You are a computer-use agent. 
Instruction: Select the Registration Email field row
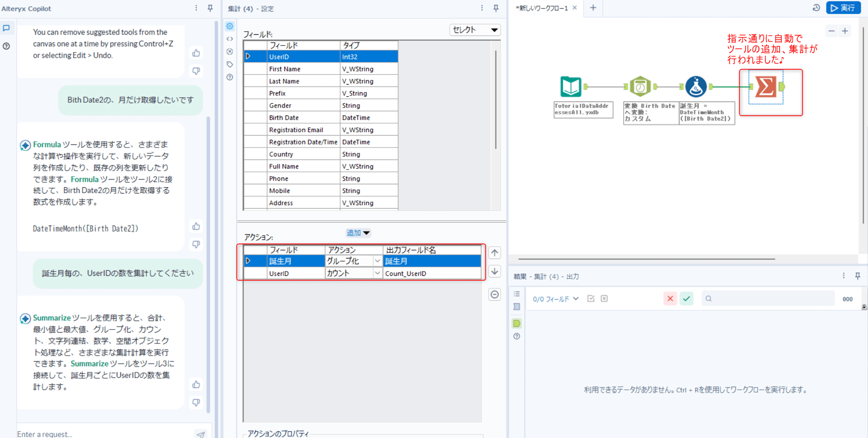coord(321,130)
